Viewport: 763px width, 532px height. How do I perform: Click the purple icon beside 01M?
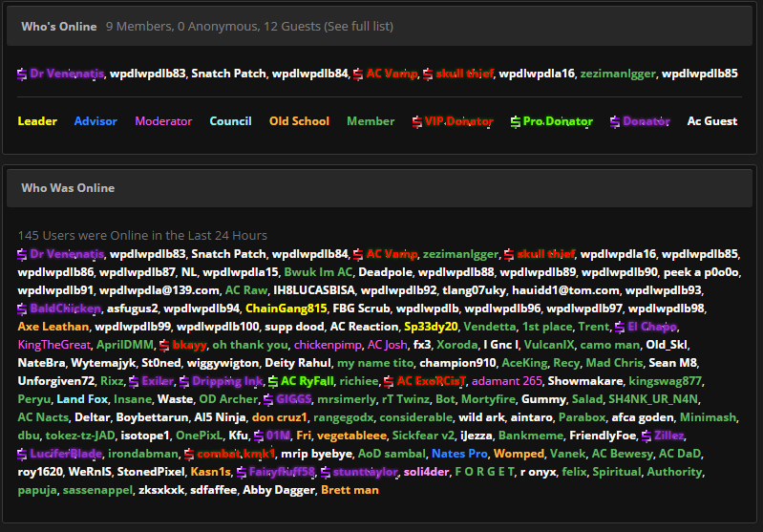click(x=259, y=436)
